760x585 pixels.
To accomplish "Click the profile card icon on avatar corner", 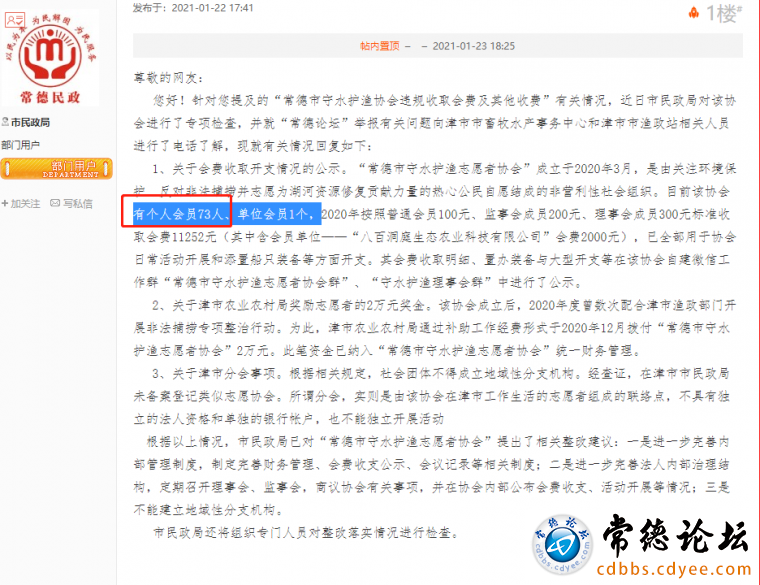I will click(x=15, y=20).
